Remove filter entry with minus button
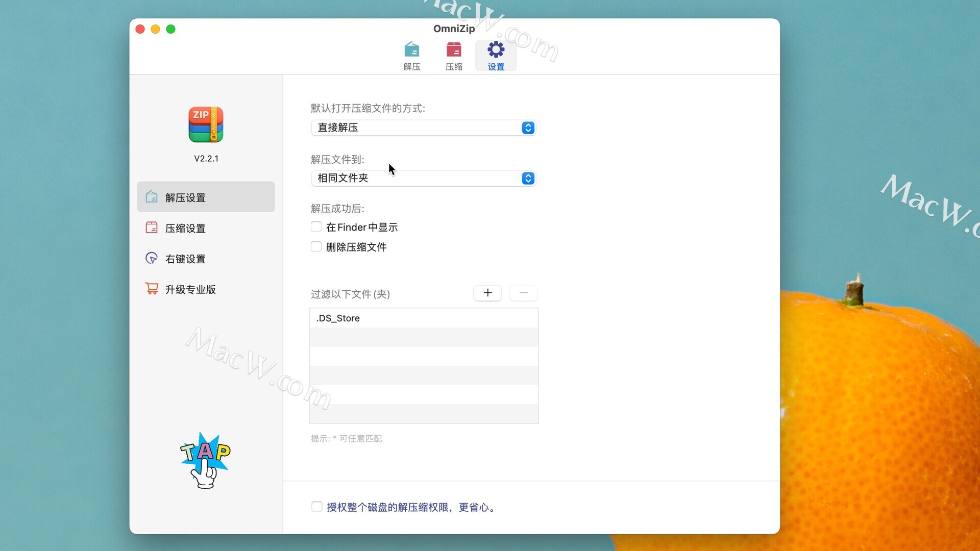Viewport: 980px width, 551px height. click(x=523, y=293)
